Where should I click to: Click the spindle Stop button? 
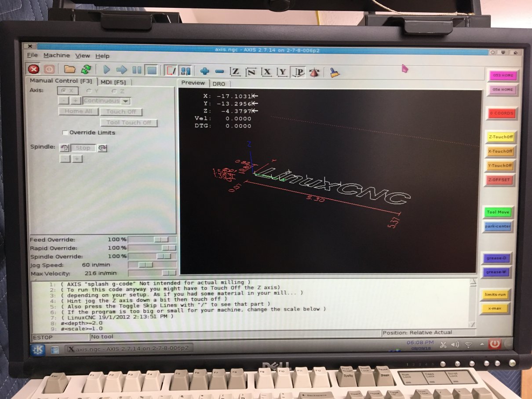[83, 148]
